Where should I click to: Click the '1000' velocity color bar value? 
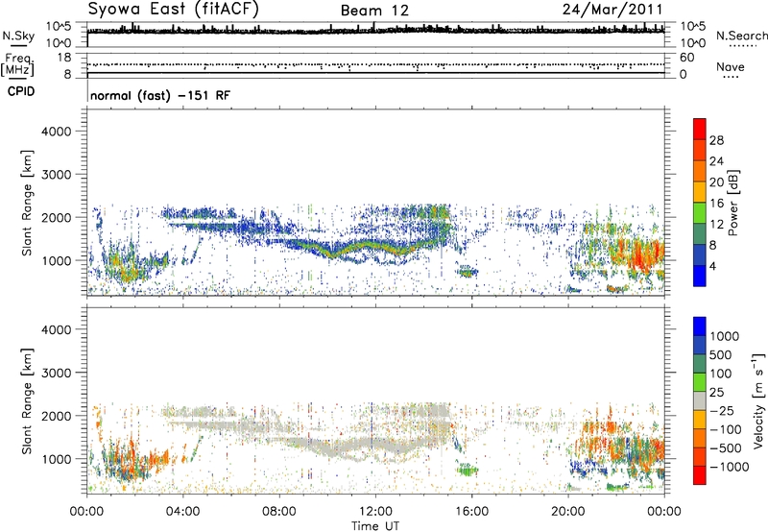point(725,336)
